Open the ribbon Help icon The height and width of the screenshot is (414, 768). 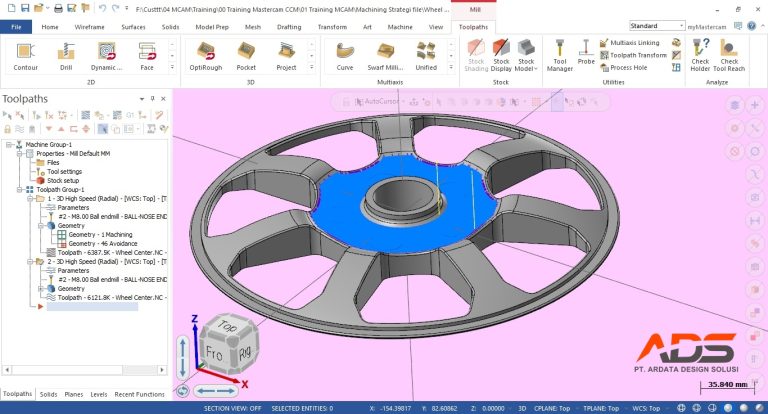click(x=751, y=26)
